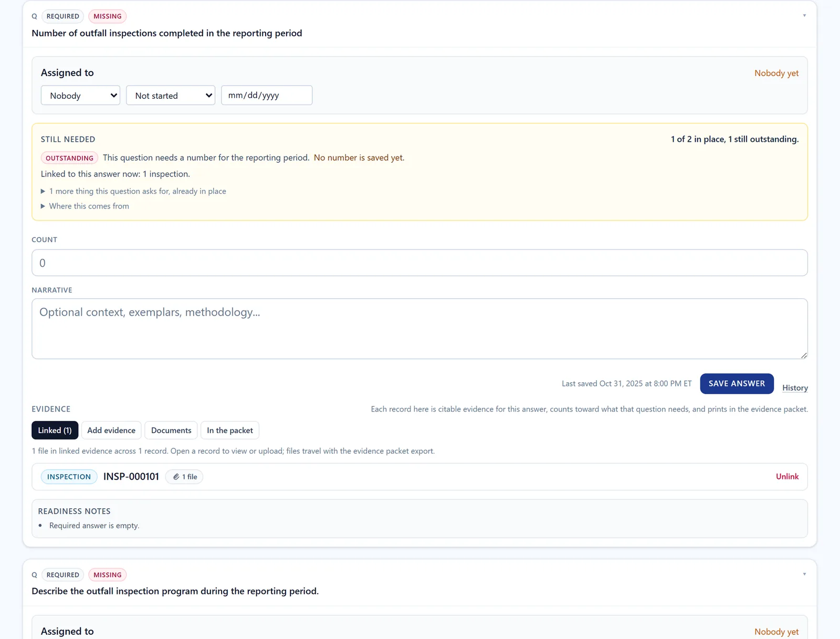The width and height of the screenshot is (840, 639).
Task: Open inspection record INSP-000101
Action: [131, 477]
